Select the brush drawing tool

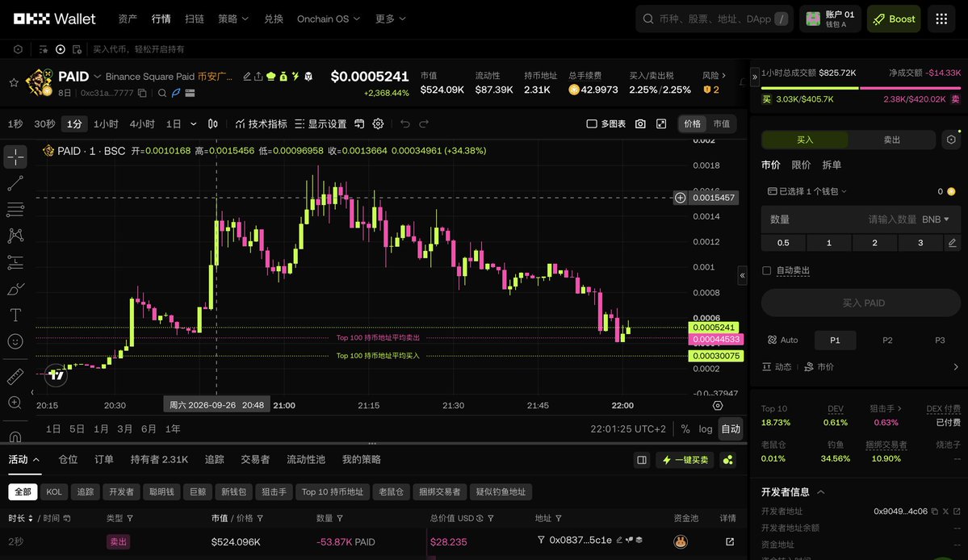(15, 289)
